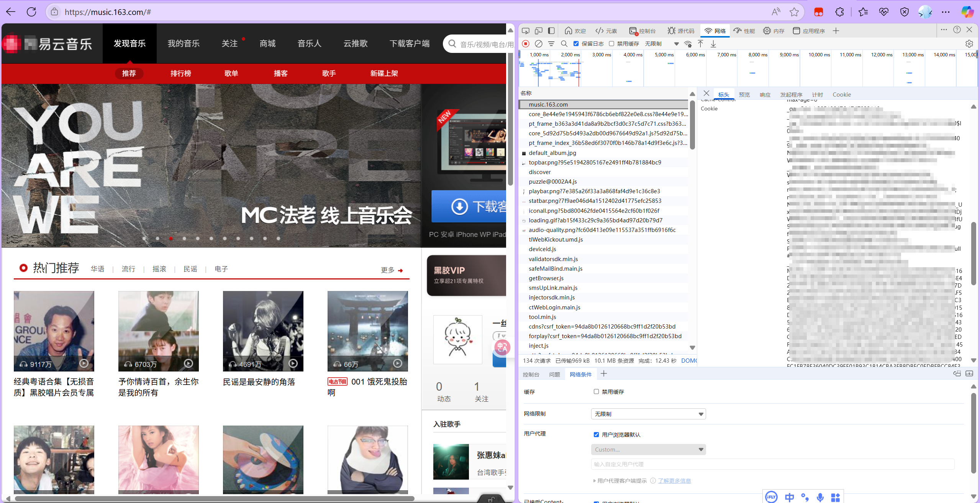The image size is (980, 503).
Task: Open the DevTools more options ellipsis
Action: coord(944,30)
